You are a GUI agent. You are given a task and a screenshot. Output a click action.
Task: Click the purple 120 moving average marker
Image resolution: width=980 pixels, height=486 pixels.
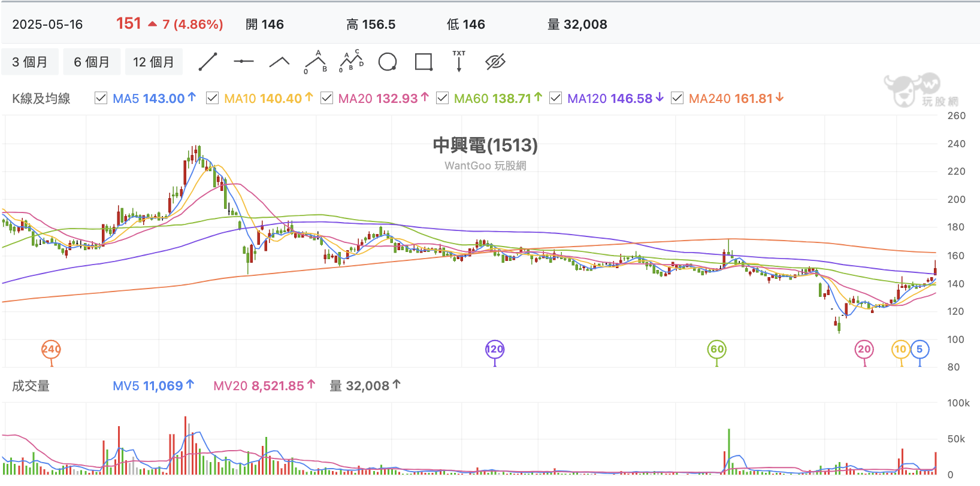(494, 350)
